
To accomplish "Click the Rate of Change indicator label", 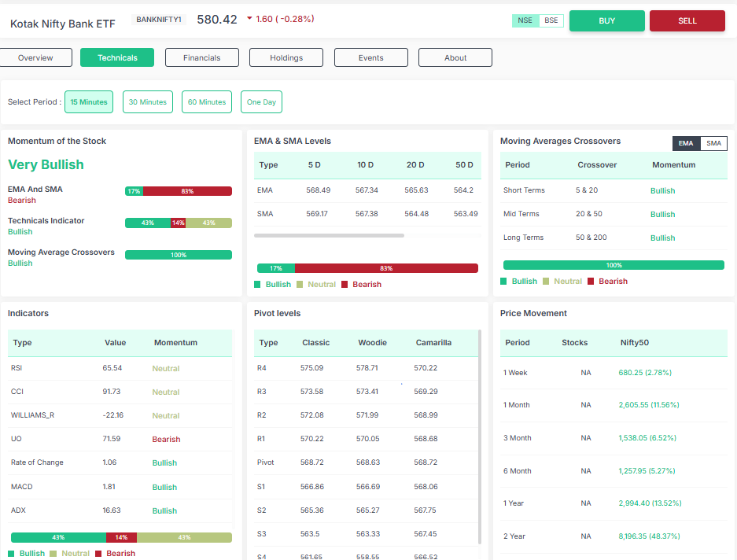I will [37, 462].
